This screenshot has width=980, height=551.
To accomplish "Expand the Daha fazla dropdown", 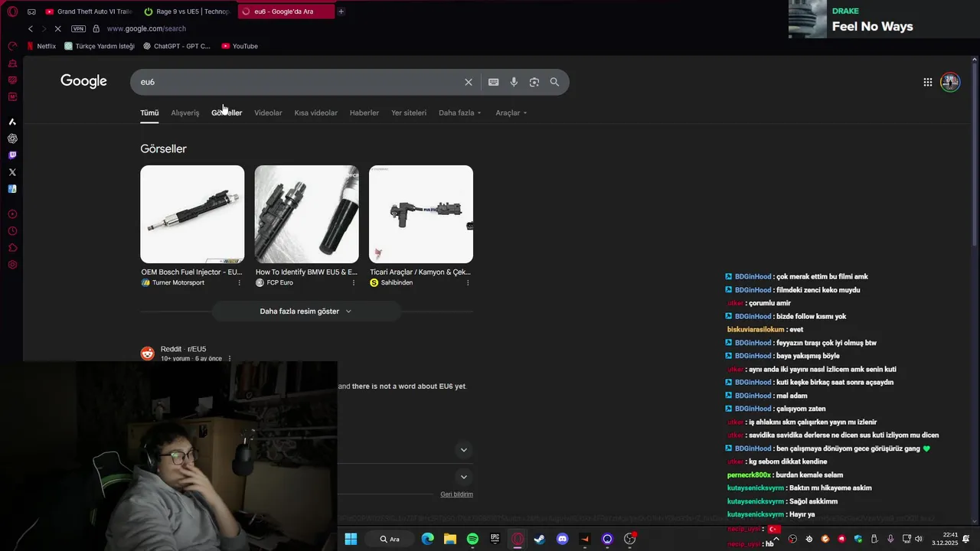I will [460, 112].
